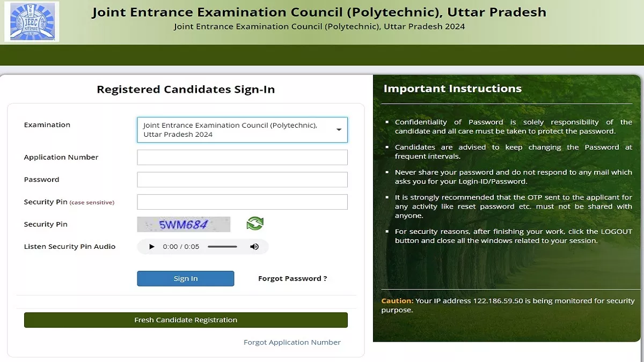Screen dimensions: 644x362
Task: Focus the Password input field
Action: [242, 180]
